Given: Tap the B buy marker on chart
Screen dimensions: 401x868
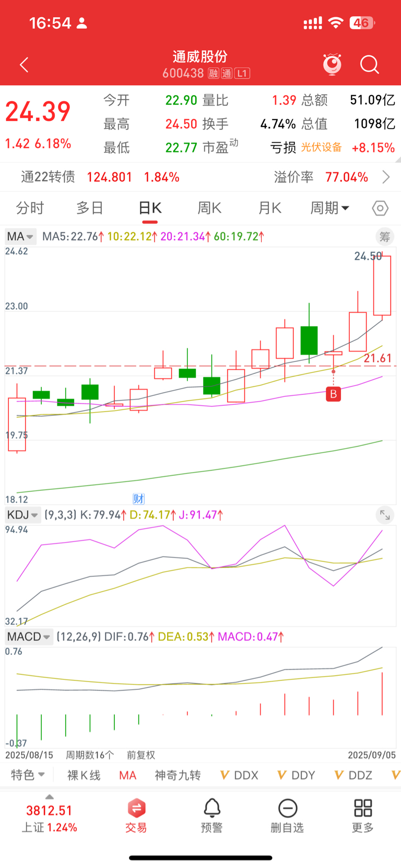Looking at the screenshot, I should (x=333, y=394).
